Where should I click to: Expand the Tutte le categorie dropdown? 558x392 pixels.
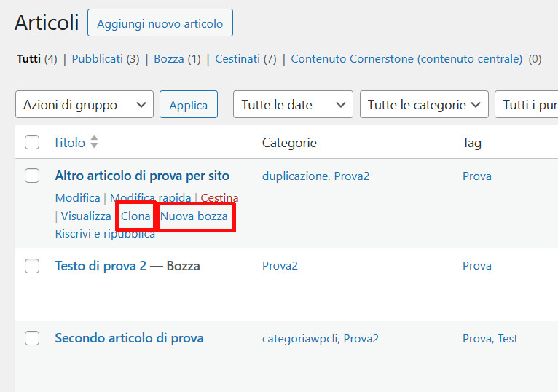pos(424,104)
